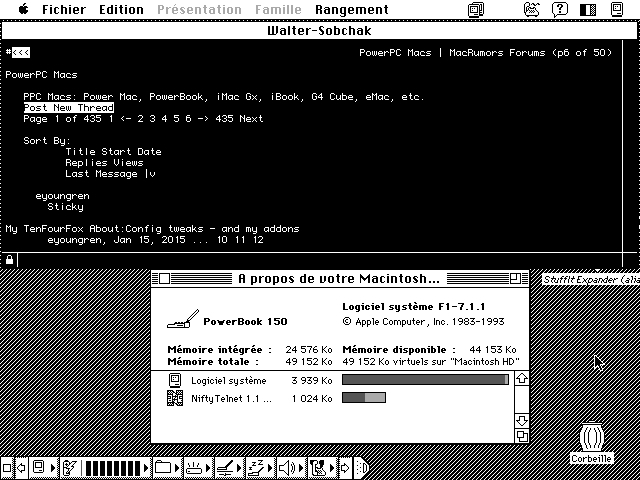Viewport: 640px width, 480px height.
Task: Expand the sound volume module arrow
Action: (302, 467)
